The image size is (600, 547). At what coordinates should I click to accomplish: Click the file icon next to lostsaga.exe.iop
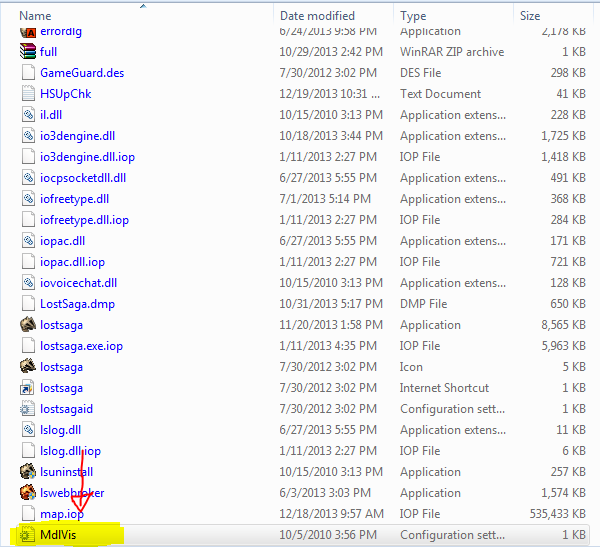[28, 346]
